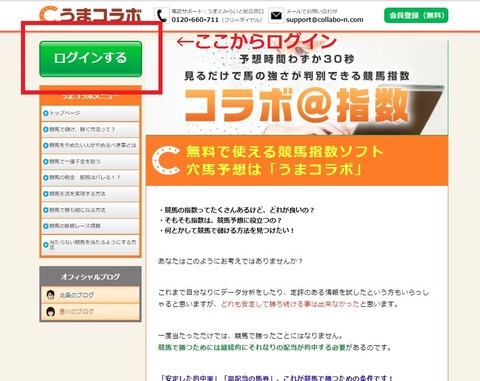Screen dimensions: 480x381
Task: Click the phone number 0120-660-711
Action: click(195, 20)
